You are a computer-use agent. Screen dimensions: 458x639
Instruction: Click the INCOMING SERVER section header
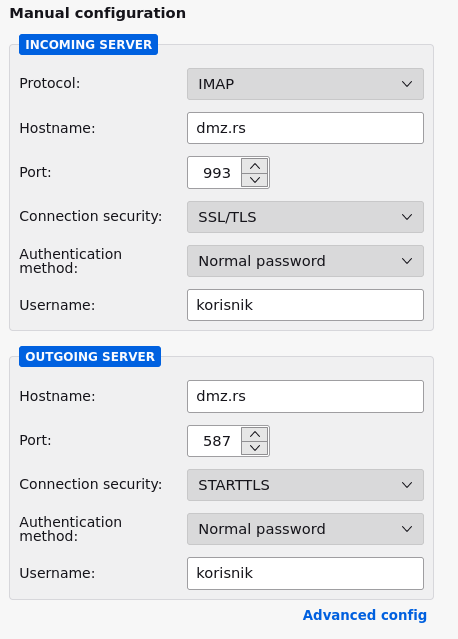88,44
